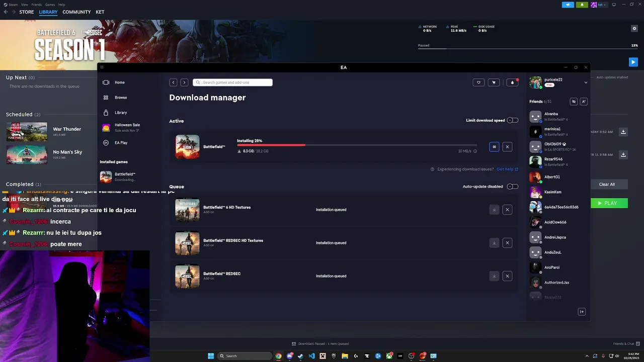Switch to Steam COMMUNITY tab

click(x=76, y=12)
